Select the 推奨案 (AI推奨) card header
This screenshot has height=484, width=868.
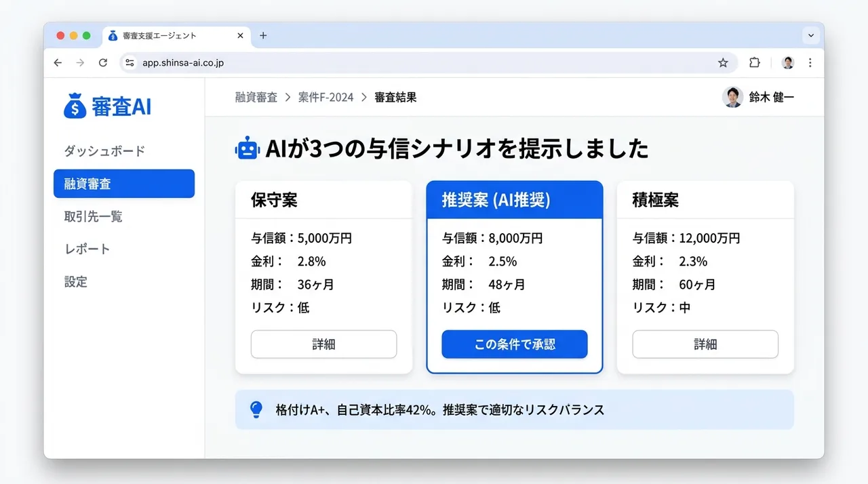515,200
